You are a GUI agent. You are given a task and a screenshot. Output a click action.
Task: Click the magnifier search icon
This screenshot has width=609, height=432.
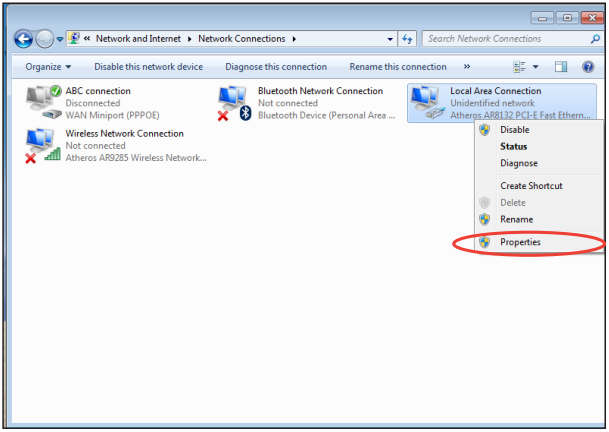[595, 39]
